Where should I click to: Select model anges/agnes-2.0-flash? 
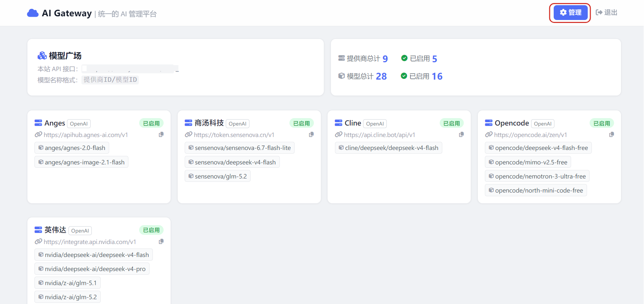point(72,148)
